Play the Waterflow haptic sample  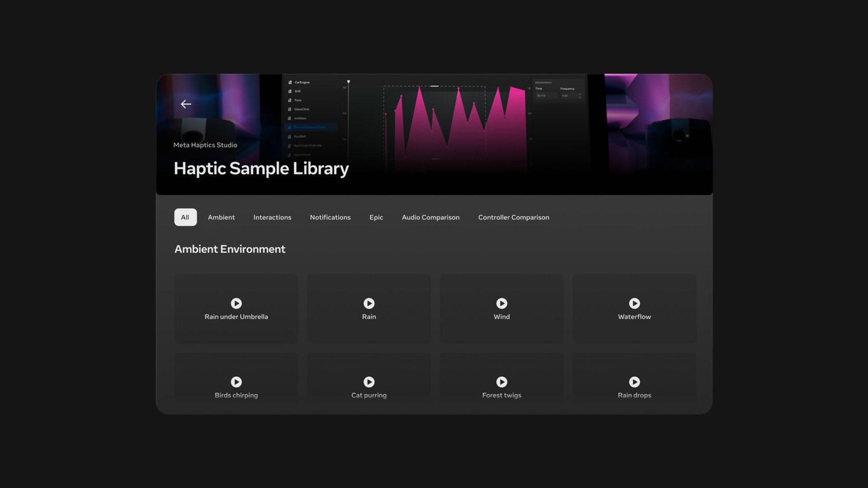pos(634,303)
